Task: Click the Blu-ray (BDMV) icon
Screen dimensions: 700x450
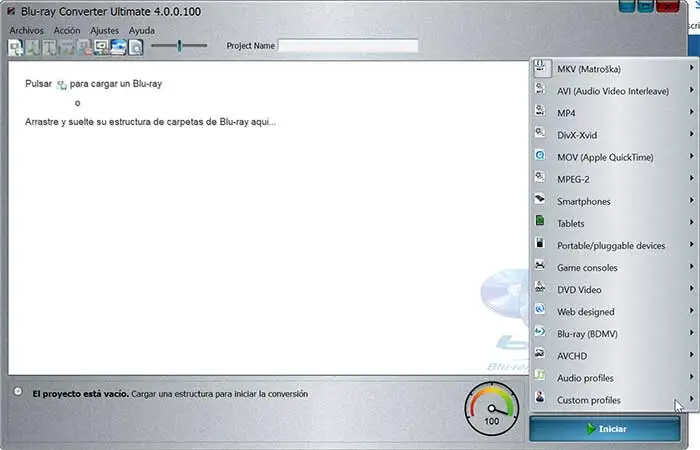Action: 540,331
